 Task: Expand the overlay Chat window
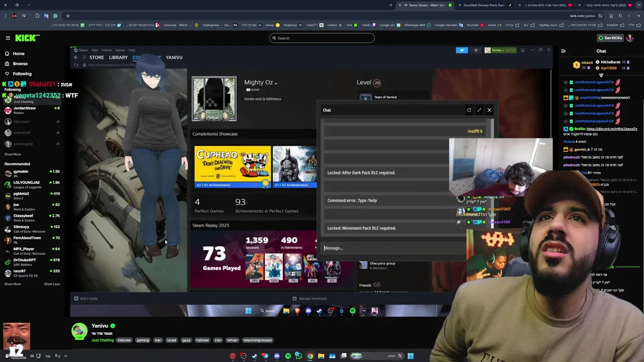point(479,110)
